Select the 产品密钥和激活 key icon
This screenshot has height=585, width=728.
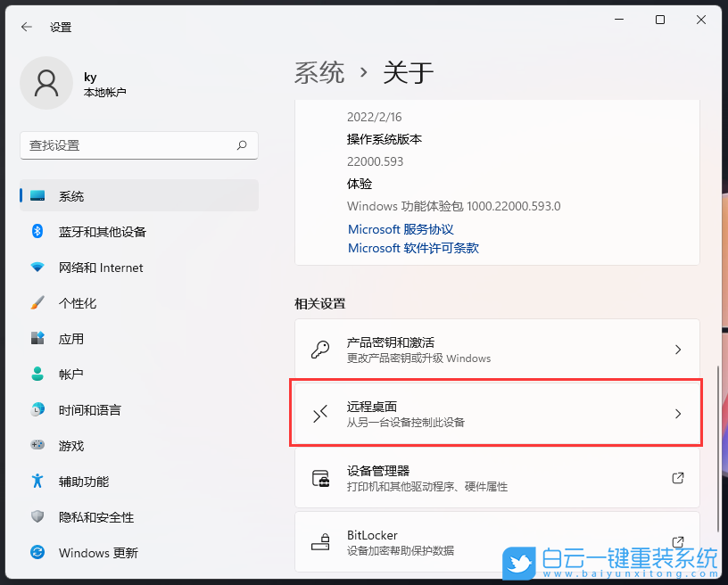pyautogui.click(x=320, y=349)
